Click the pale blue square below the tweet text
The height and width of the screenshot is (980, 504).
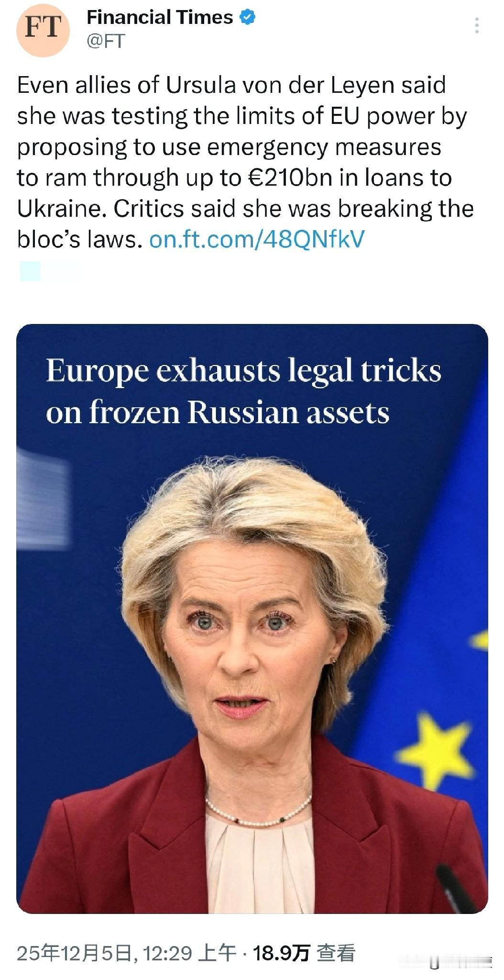[30, 271]
